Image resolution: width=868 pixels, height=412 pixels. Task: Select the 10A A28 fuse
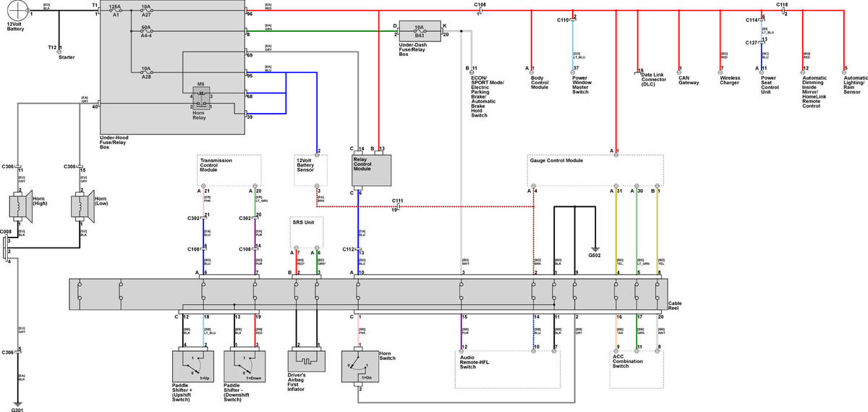coord(146,74)
